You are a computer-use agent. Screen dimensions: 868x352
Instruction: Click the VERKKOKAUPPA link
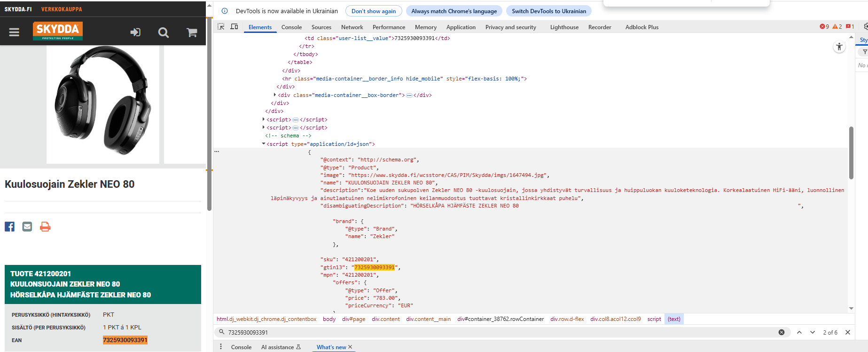(x=62, y=9)
